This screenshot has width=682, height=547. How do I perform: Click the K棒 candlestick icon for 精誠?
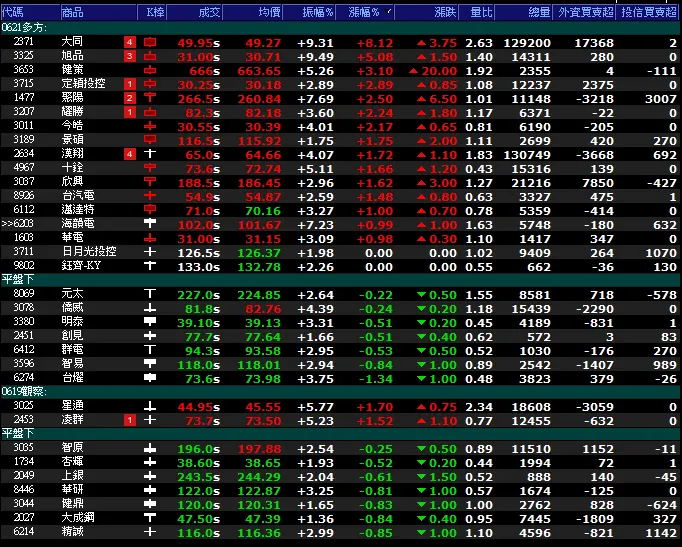pyautogui.click(x=150, y=533)
